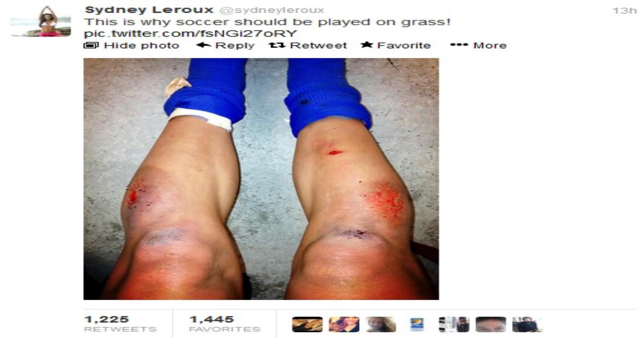Click the third retweeter avatar thumbnail
This screenshot has width=644, height=338.
pos(381,324)
